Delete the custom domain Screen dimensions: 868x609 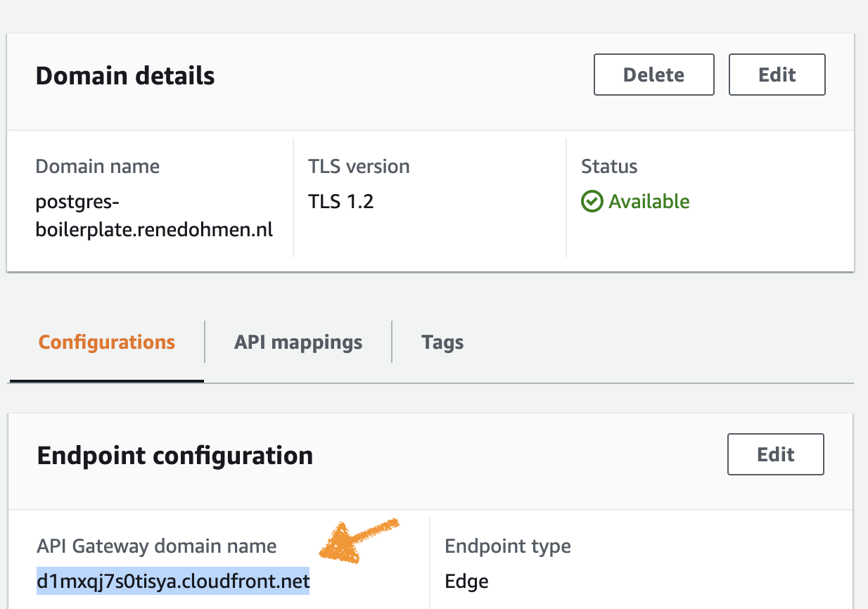pos(653,75)
